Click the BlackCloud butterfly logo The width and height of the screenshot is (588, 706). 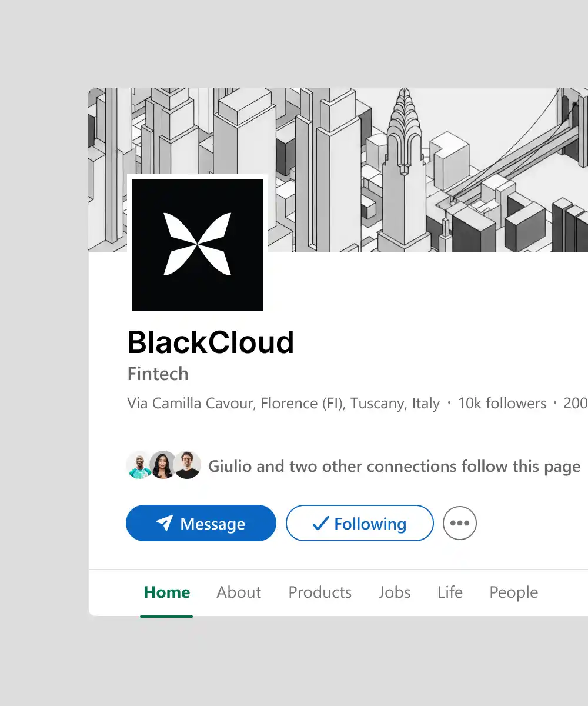(198, 244)
